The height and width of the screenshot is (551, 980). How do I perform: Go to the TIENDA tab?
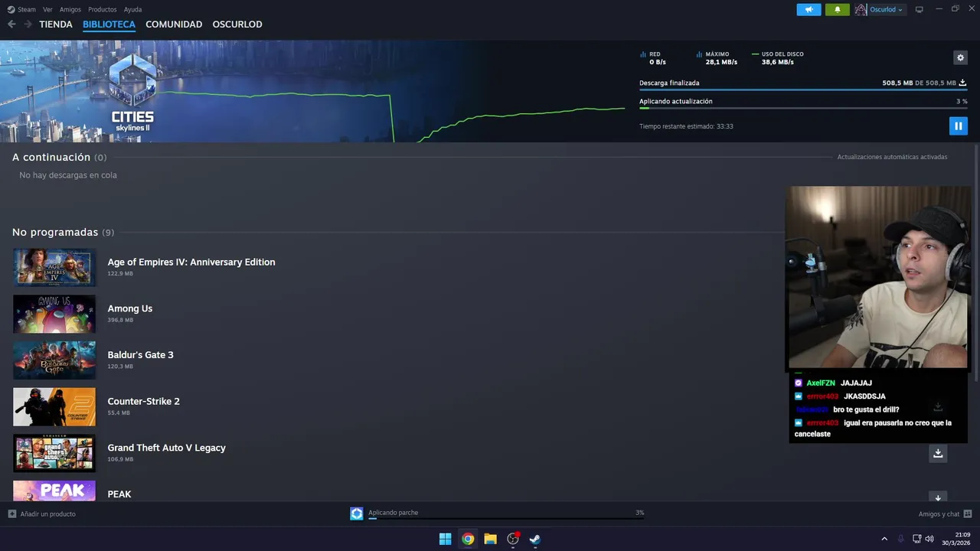[x=56, y=24]
